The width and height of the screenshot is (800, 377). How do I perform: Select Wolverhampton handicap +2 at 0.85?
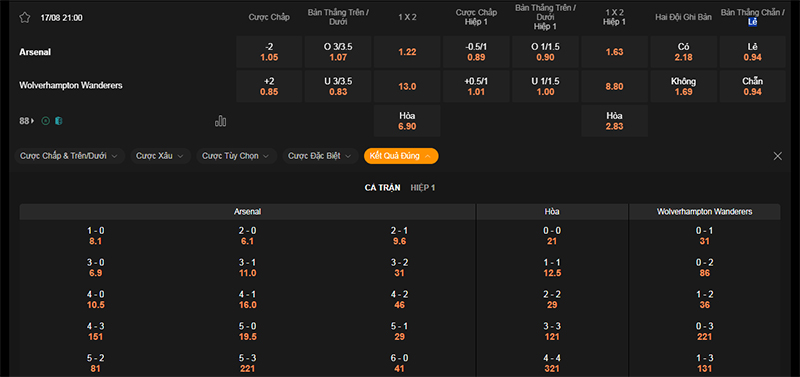[x=269, y=87]
